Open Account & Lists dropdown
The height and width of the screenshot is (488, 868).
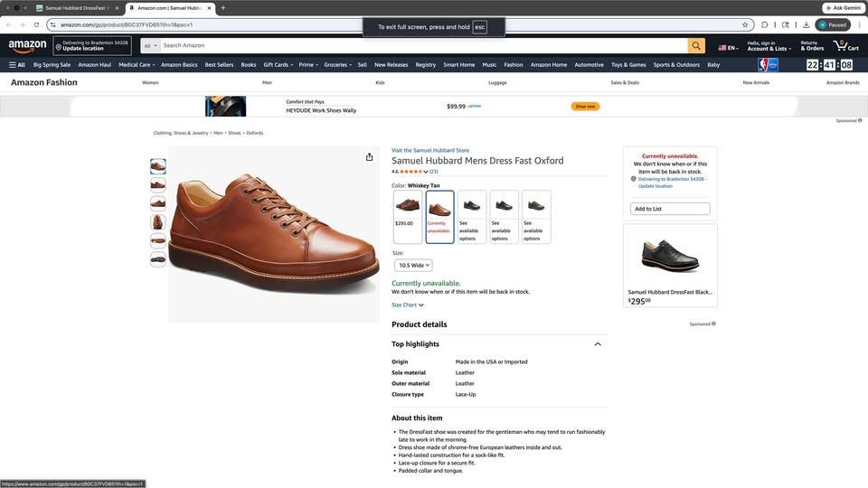[769, 45]
